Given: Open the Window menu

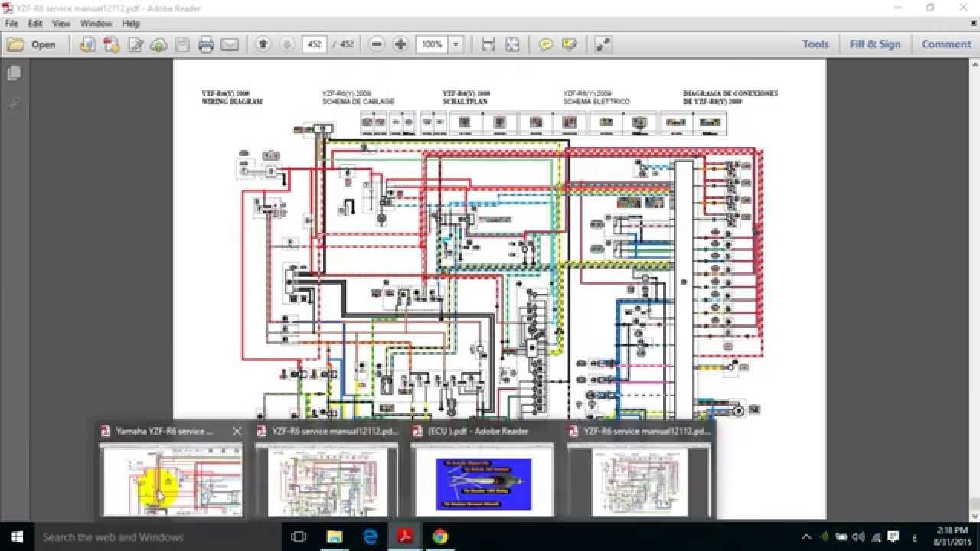Looking at the screenshot, I should pos(96,24).
